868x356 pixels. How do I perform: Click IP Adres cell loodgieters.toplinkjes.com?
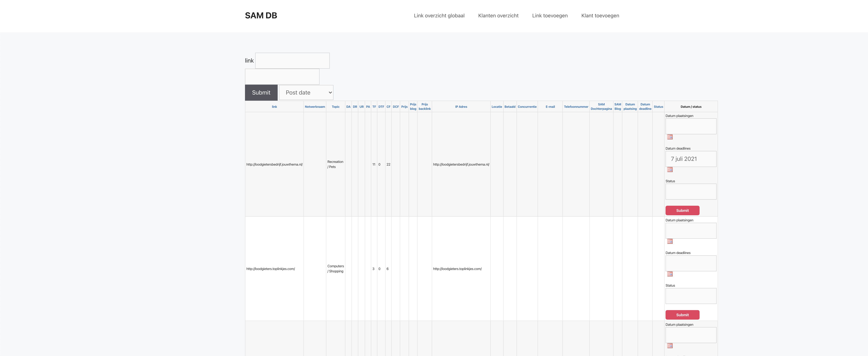click(457, 269)
